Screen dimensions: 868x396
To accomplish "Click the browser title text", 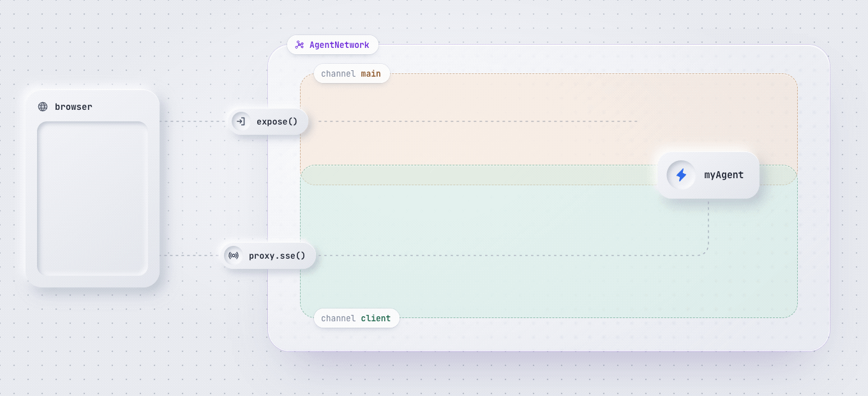I will coord(73,107).
